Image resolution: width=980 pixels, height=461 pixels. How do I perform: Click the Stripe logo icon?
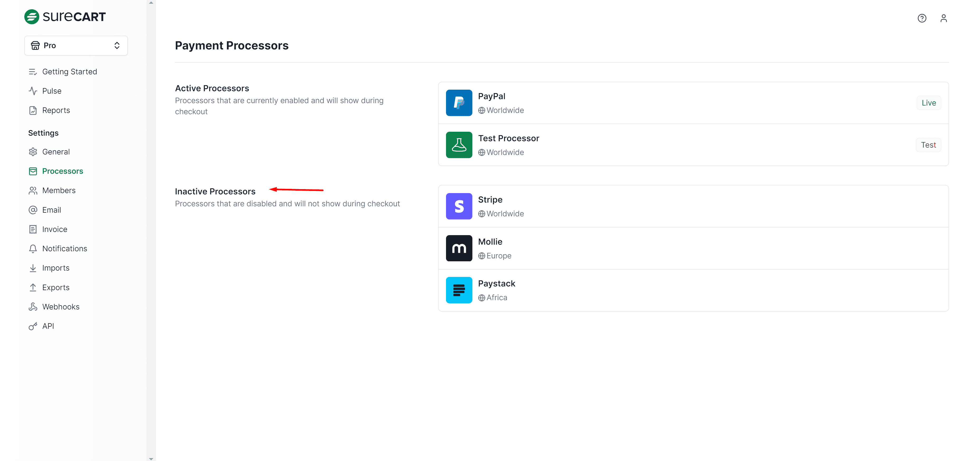[x=458, y=206]
